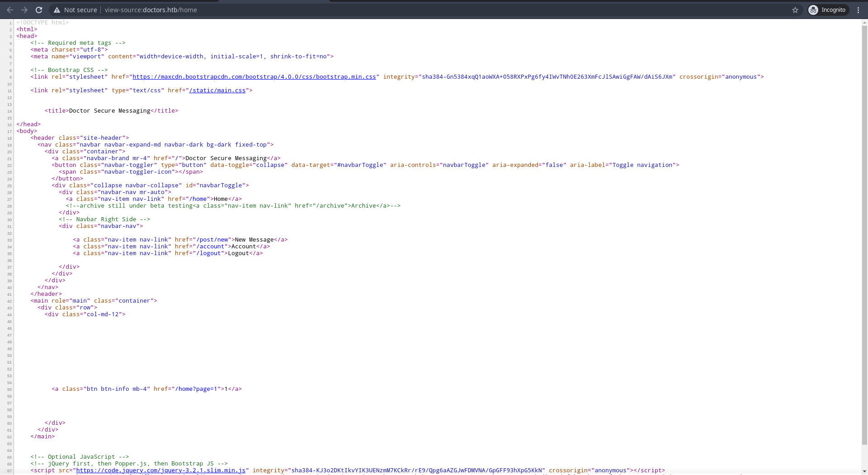Click the div class="col-md-12" line
This screenshot has height=475, width=868.
[85, 314]
